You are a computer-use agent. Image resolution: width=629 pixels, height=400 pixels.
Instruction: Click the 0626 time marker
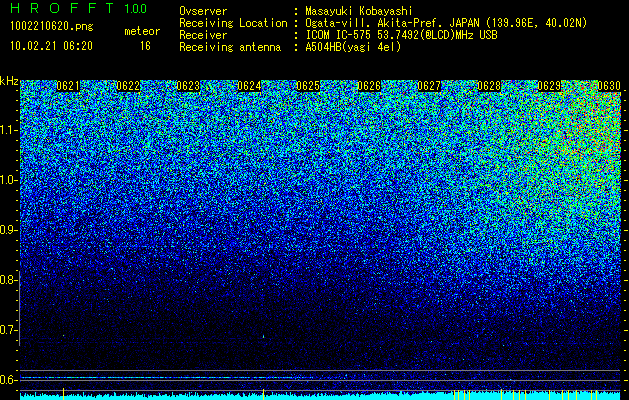pyautogui.click(x=369, y=86)
